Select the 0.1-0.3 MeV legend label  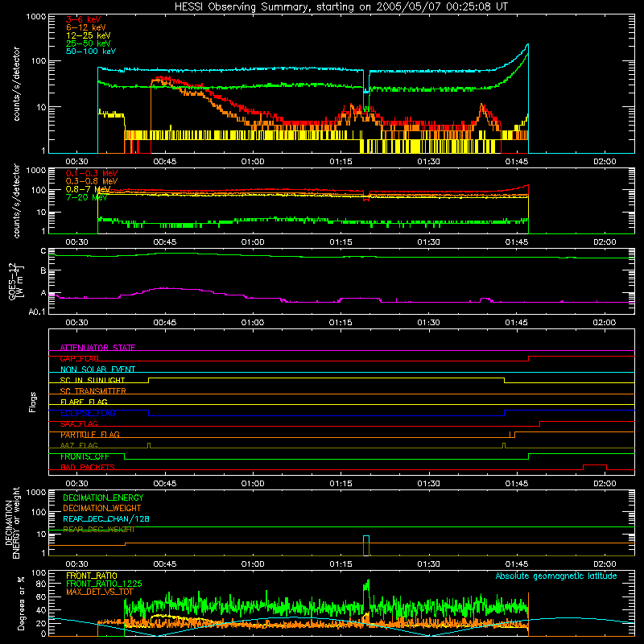pos(92,173)
